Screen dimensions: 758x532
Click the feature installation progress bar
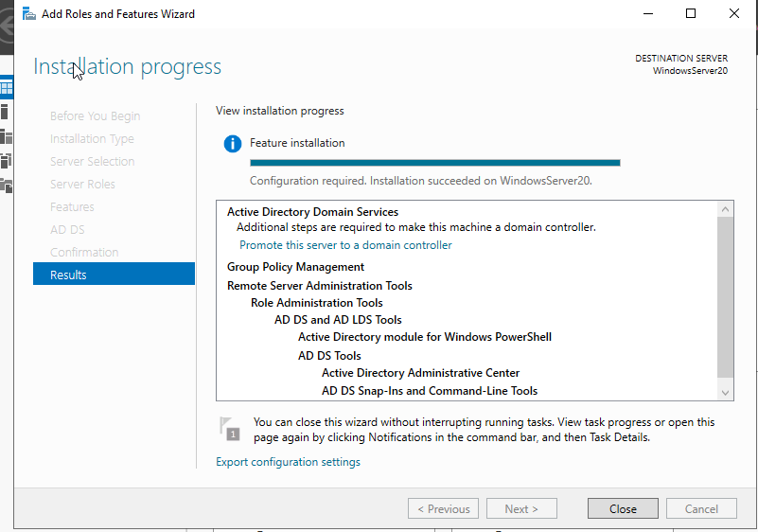[x=435, y=163]
